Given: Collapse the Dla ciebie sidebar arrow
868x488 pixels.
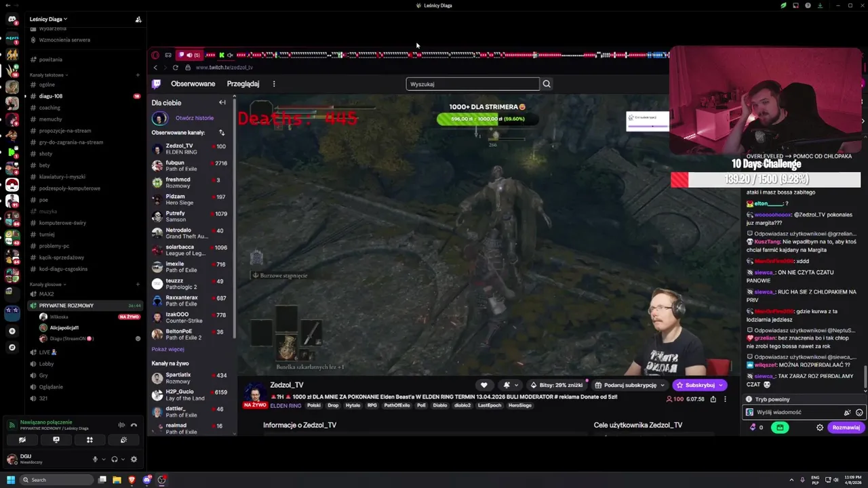Looking at the screenshot, I should [222, 102].
